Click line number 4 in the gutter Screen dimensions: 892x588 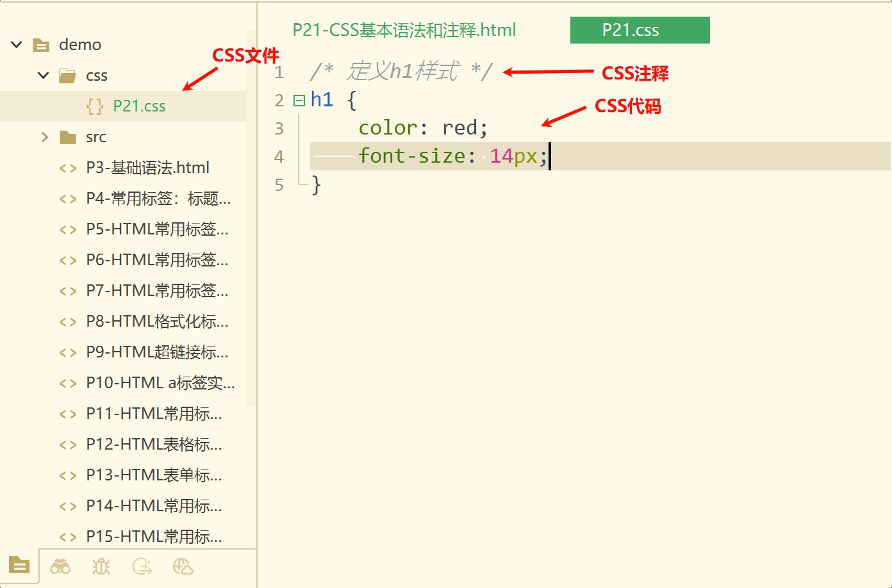coord(279,157)
